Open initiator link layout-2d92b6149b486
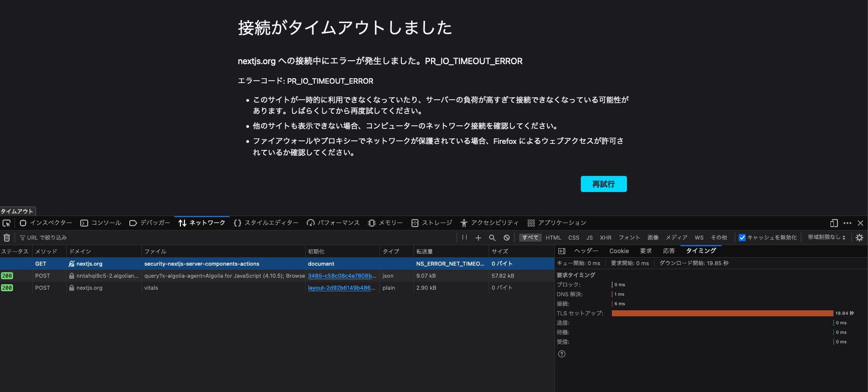The image size is (868, 392). pyautogui.click(x=341, y=288)
